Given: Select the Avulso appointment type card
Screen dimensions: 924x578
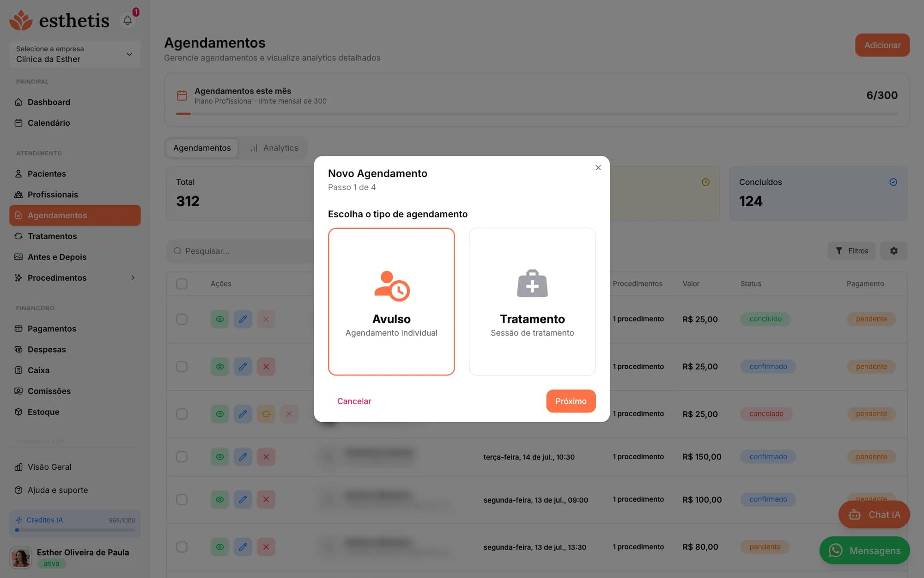Looking at the screenshot, I should coord(391,301).
